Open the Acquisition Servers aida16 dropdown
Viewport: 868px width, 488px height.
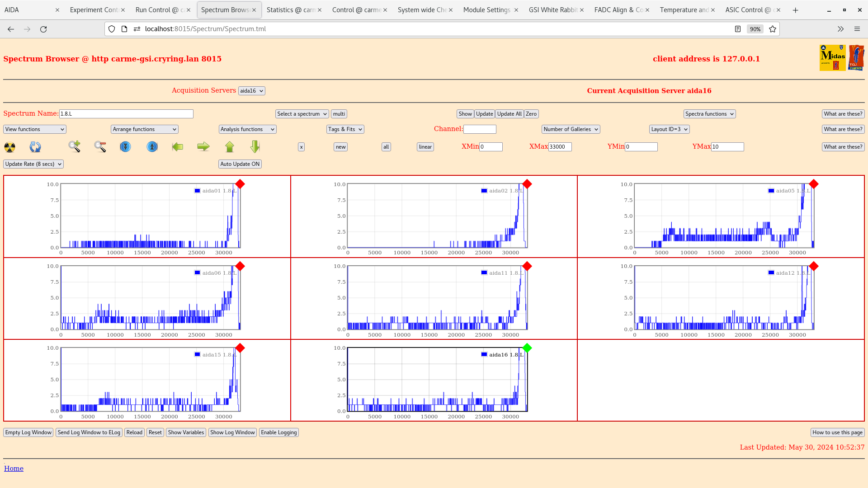click(x=251, y=91)
